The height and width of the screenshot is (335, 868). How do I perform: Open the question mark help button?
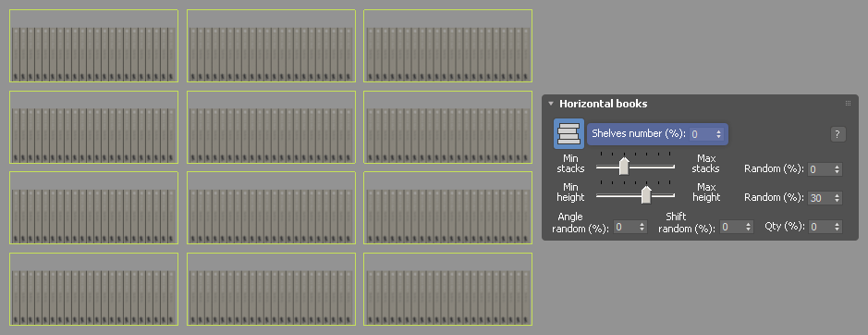point(837,133)
